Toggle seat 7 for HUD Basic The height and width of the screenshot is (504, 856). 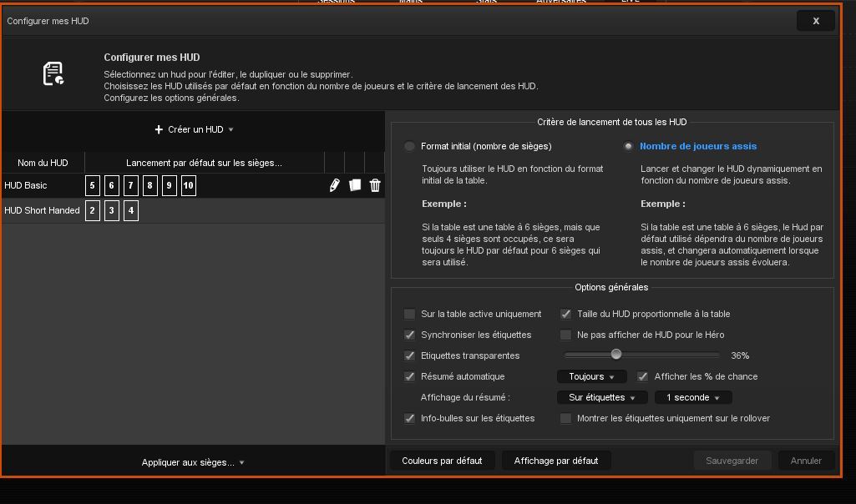130,185
